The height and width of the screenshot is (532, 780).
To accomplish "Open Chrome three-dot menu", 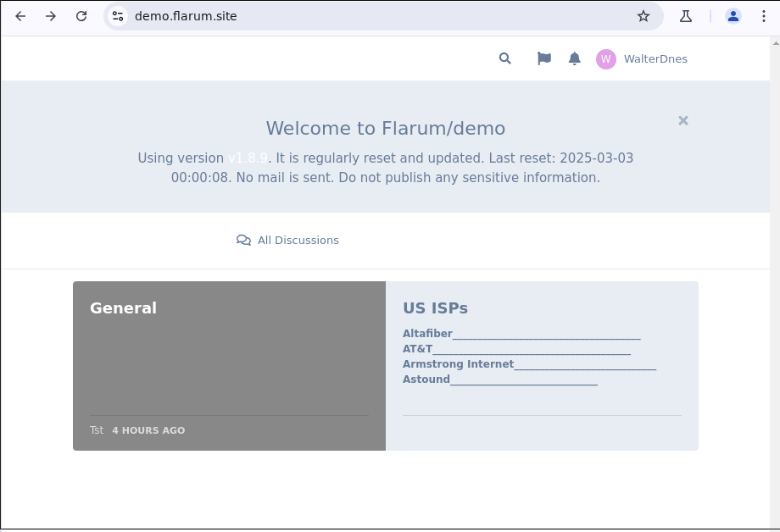I will point(764,16).
